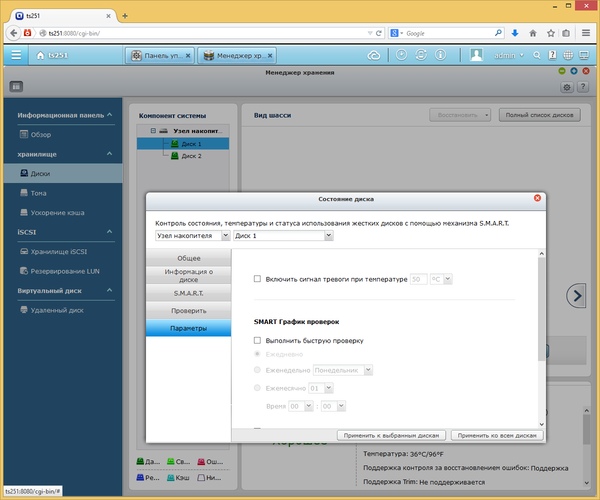Select Ежемесячно radio option
Image resolution: width=600 pixels, height=500 pixels.
click(257, 388)
